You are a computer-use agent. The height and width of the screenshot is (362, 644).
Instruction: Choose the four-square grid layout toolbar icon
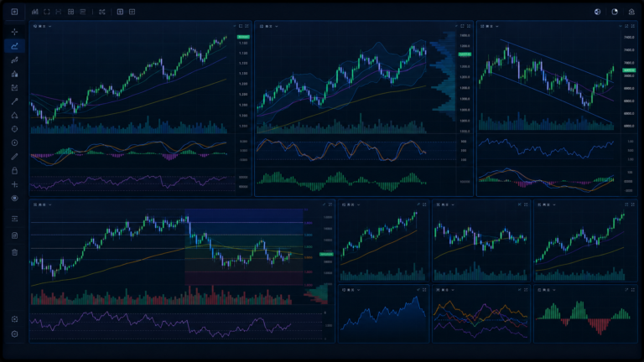(x=70, y=12)
